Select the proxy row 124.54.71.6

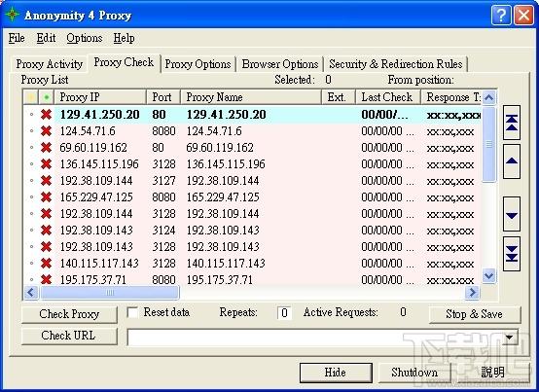[x=253, y=131]
